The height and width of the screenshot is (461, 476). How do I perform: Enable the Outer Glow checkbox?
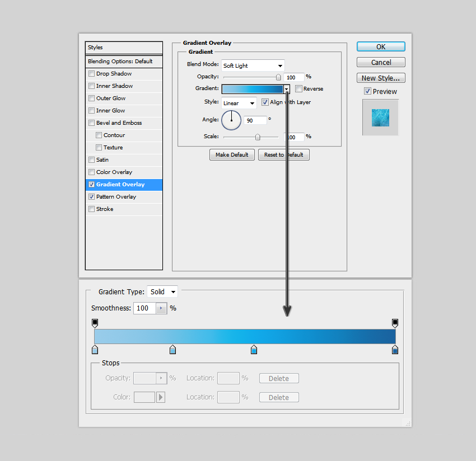tap(91, 98)
